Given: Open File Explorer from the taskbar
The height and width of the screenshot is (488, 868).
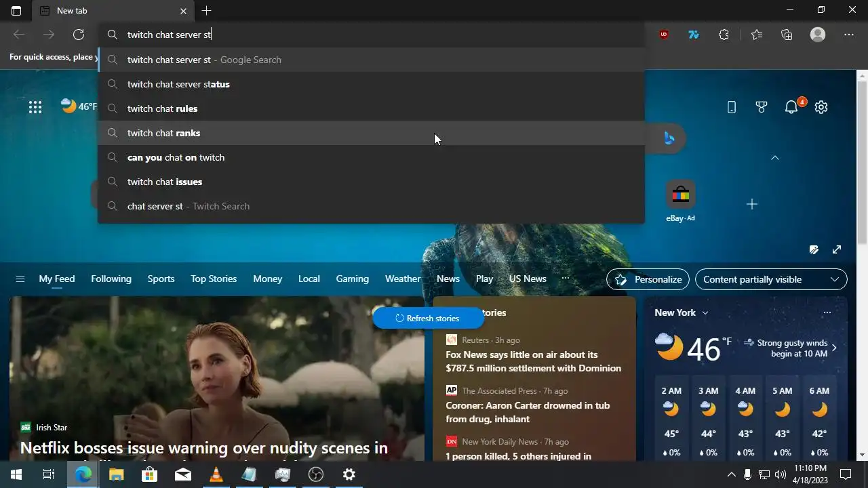Looking at the screenshot, I should pyautogui.click(x=117, y=474).
